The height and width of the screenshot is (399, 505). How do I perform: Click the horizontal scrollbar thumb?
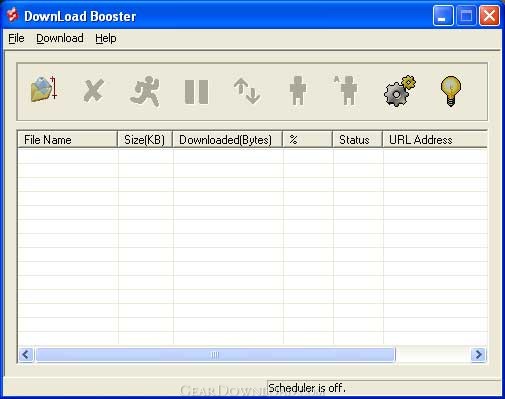click(x=215, y=354)
